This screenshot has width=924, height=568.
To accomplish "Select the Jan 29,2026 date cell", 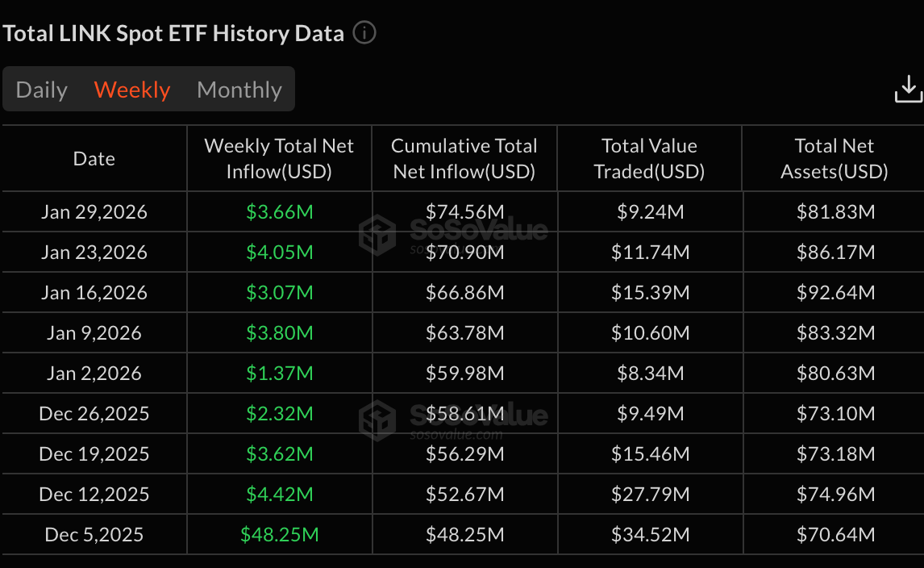I will 94,211.
